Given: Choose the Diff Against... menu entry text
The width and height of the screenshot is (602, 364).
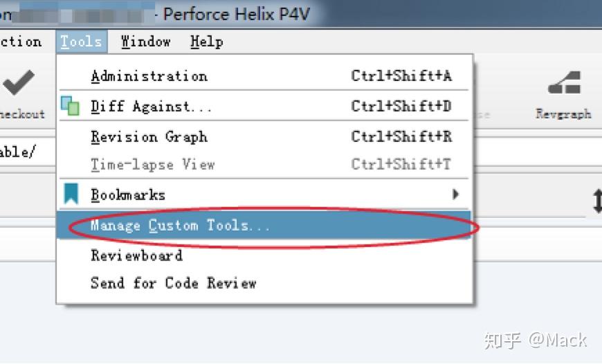Looking at the screenshot, I should [x=152, y=107].
